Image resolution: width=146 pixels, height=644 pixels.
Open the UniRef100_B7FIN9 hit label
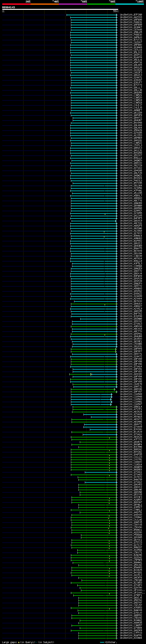click(131, 15)
